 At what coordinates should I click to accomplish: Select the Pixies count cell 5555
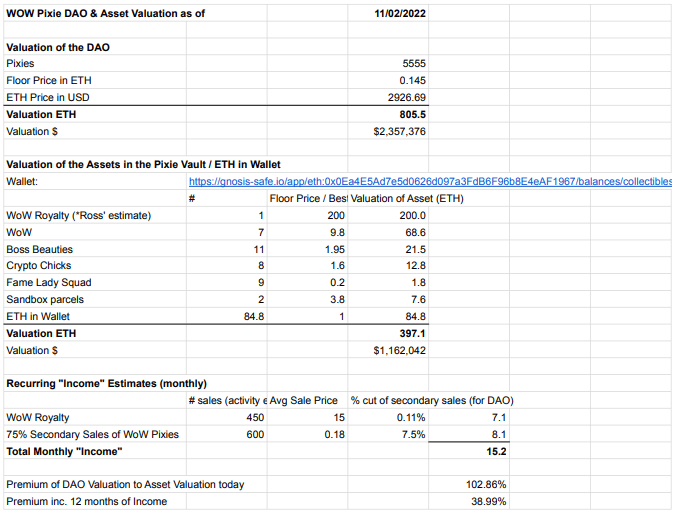tap(414, 63)
